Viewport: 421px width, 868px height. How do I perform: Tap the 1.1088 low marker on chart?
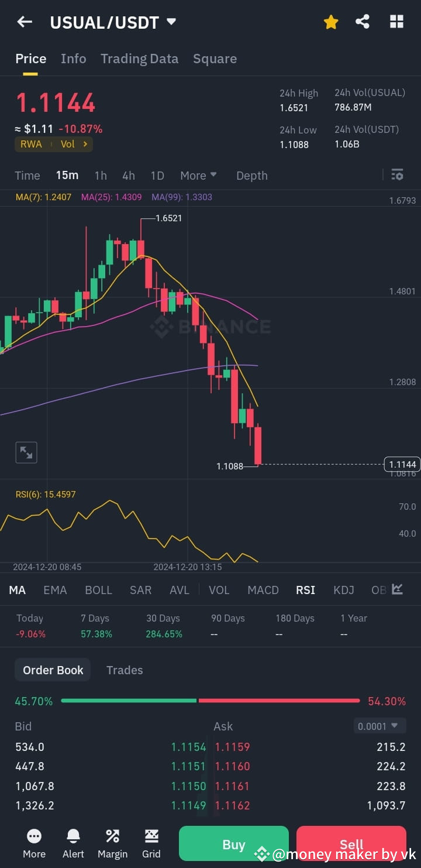(230, 466)
